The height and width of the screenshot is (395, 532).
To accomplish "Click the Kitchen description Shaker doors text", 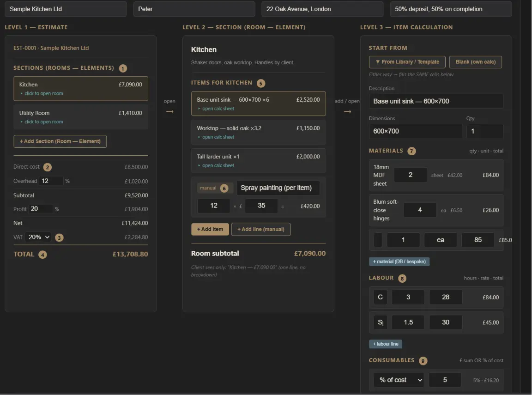I will pyautogui.click(x=242, y=62).
